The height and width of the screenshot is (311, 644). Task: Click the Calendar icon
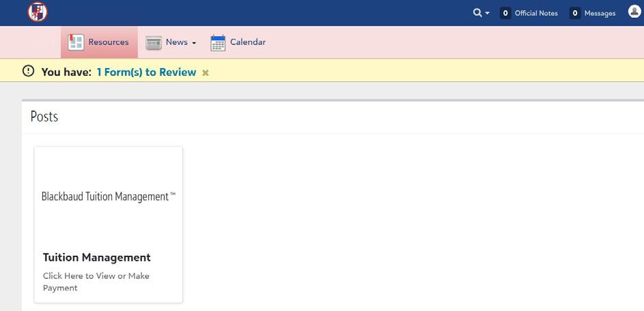(x=218, y=43)
